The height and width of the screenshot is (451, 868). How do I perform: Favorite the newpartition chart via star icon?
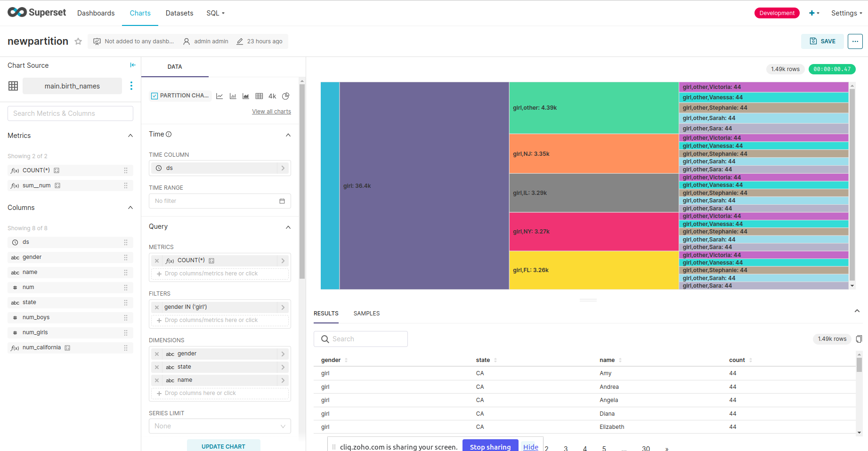pos(78,41)
